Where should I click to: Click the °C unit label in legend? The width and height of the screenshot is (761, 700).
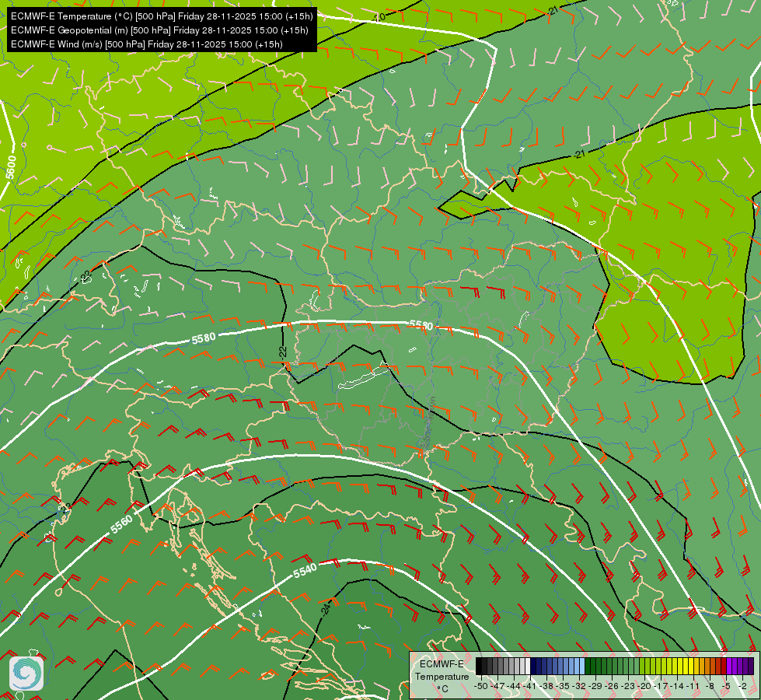(442, 689)
